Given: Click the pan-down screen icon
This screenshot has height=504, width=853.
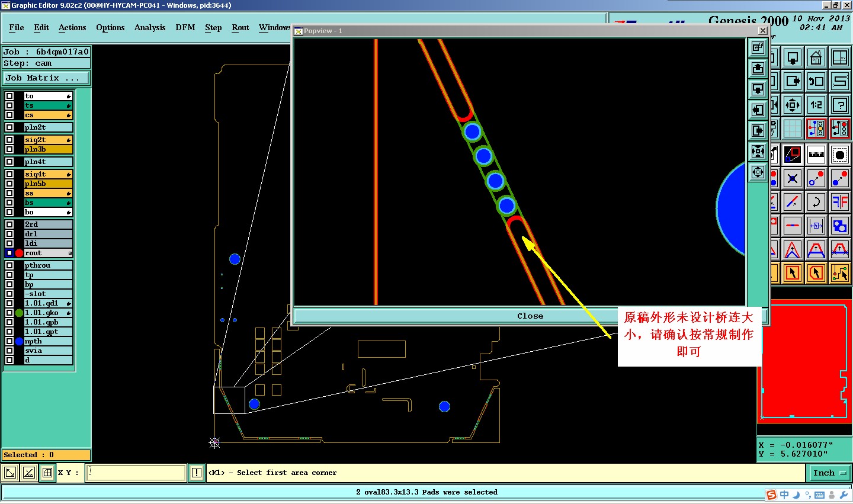Looking at the screenshot, I should (x=793, y=58).
